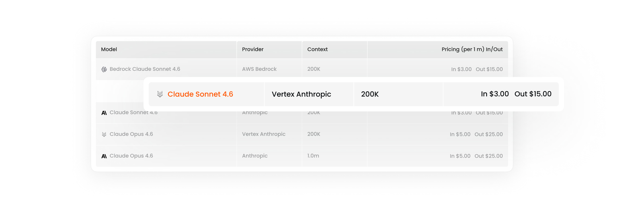The image size is (644, 208).
Task: Open the orange Claude Sonnet 4.6 link
Action: tap(200, 94)
